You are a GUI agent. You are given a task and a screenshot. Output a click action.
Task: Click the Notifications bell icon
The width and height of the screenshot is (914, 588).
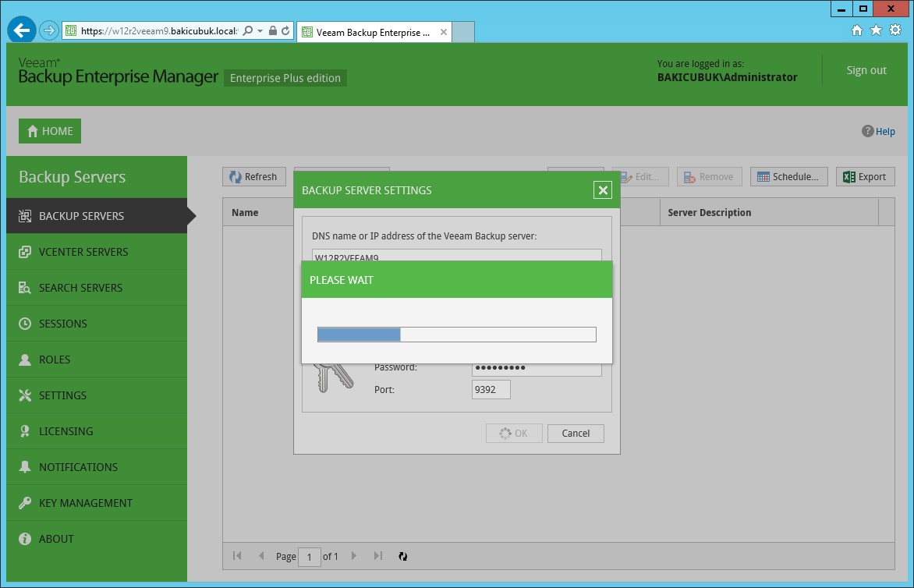[x=24, y=467]
